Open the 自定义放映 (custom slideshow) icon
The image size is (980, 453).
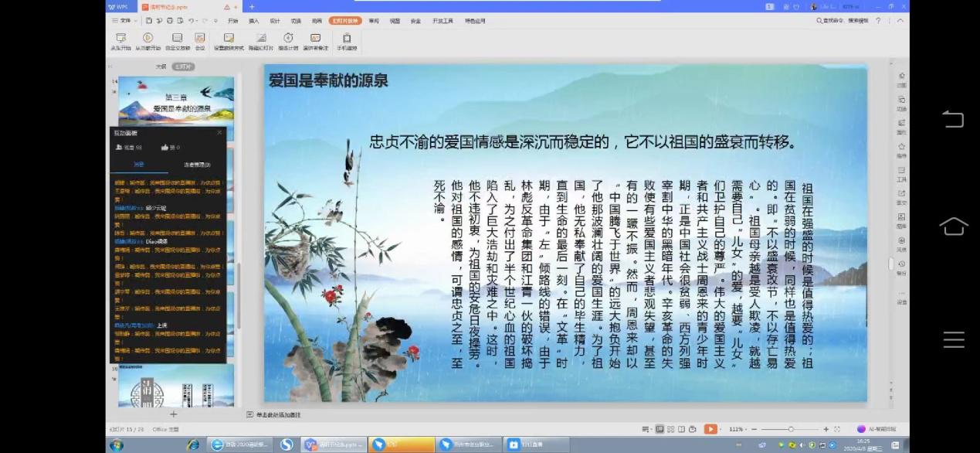[x=177, y=38]
